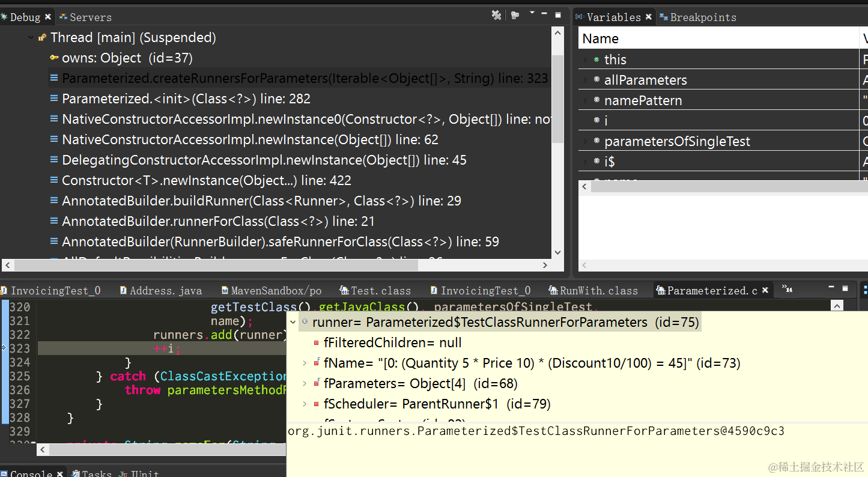868x477 pixels.
Task: Click the 'throw' keyword on line 326
Action: coord(142,390)
